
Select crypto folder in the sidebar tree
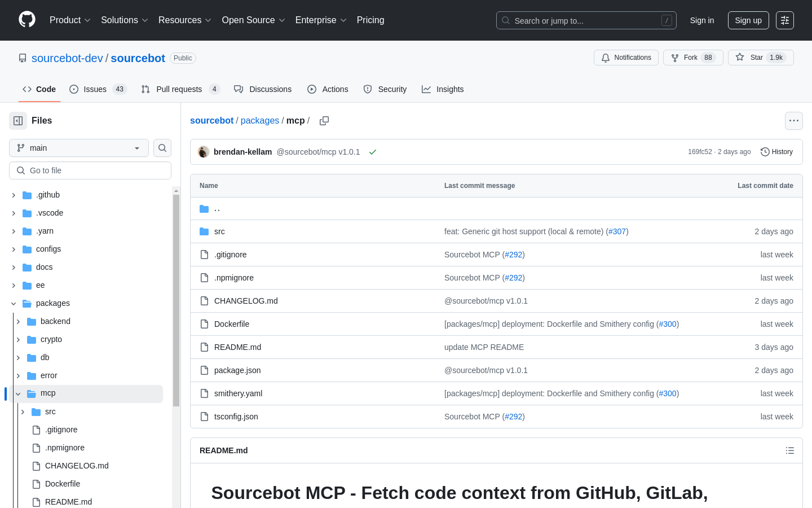[x=51, y=339]
